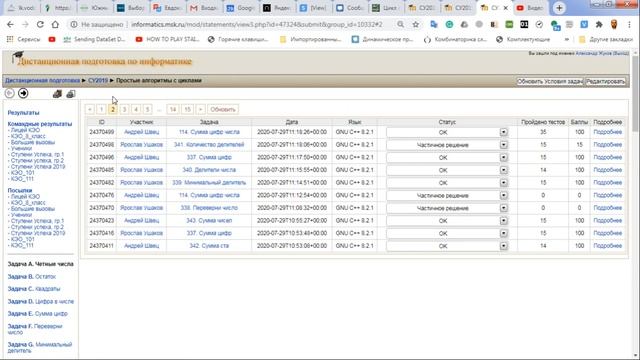This screenshot has height=360, width=640.
Task: Click 'Дистанционная подготовка' breadcrumb link
Action: (x=42, y=80)
